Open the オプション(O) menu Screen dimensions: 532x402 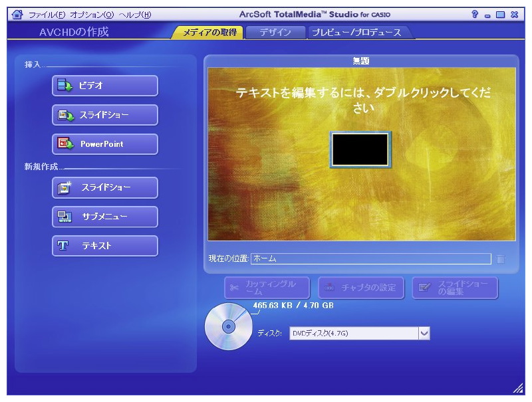[x=92, y=15]
